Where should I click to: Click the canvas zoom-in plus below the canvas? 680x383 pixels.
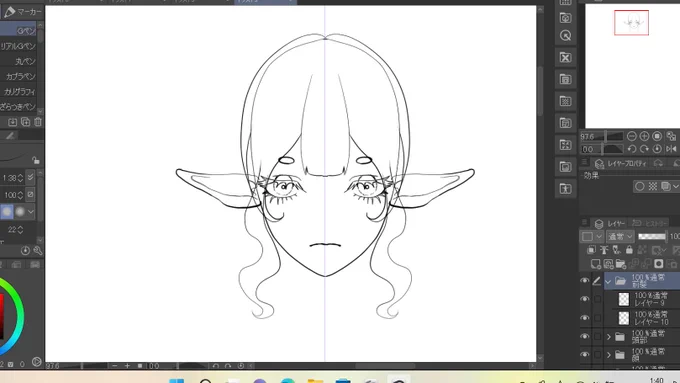coord(127,366)
